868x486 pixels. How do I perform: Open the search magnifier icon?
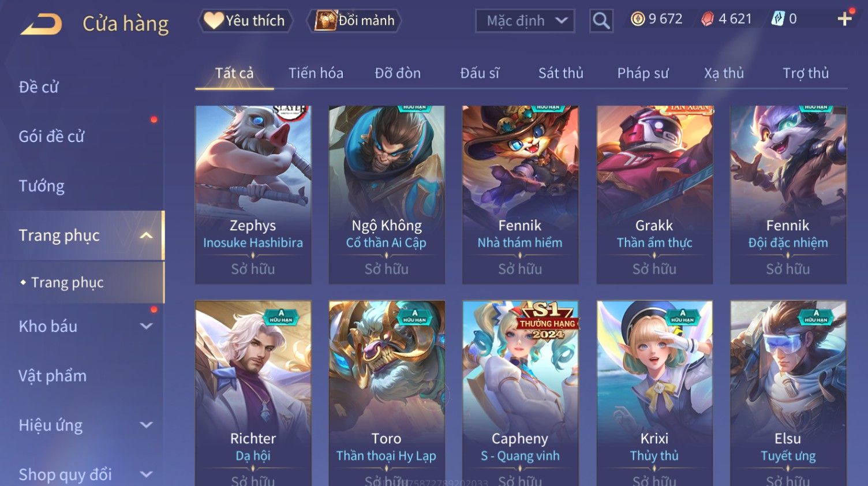click(x=601, y=21)
